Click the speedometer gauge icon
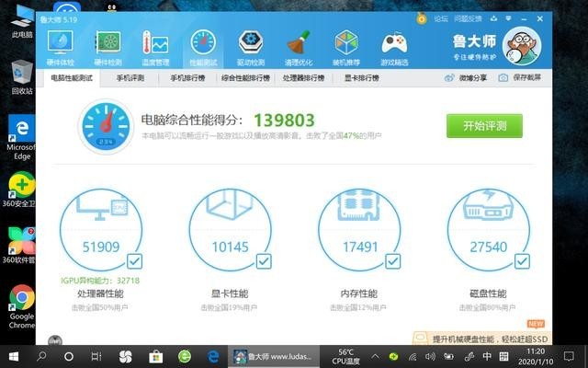This screenshot has height=368, width=588. pos(106,127)
